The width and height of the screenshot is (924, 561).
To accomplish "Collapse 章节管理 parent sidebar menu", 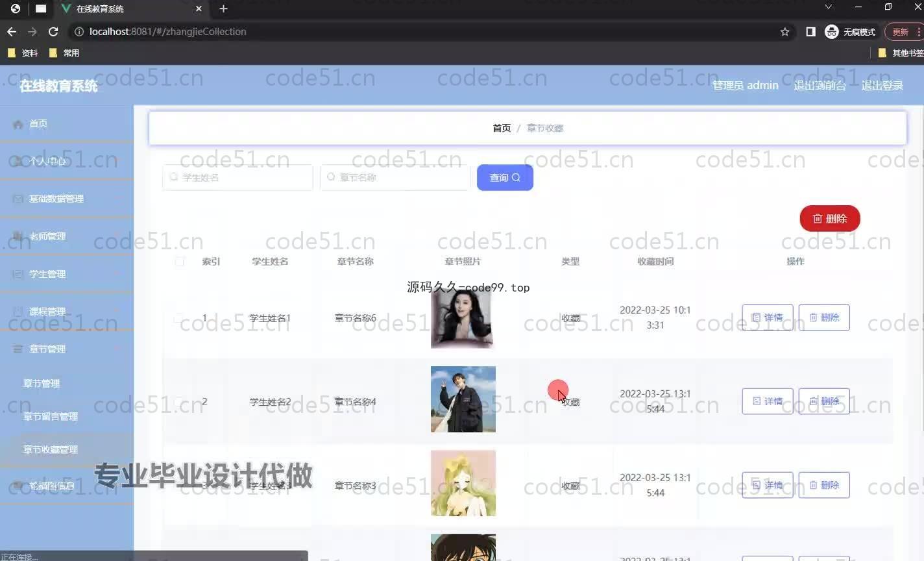I will (67, 349).
